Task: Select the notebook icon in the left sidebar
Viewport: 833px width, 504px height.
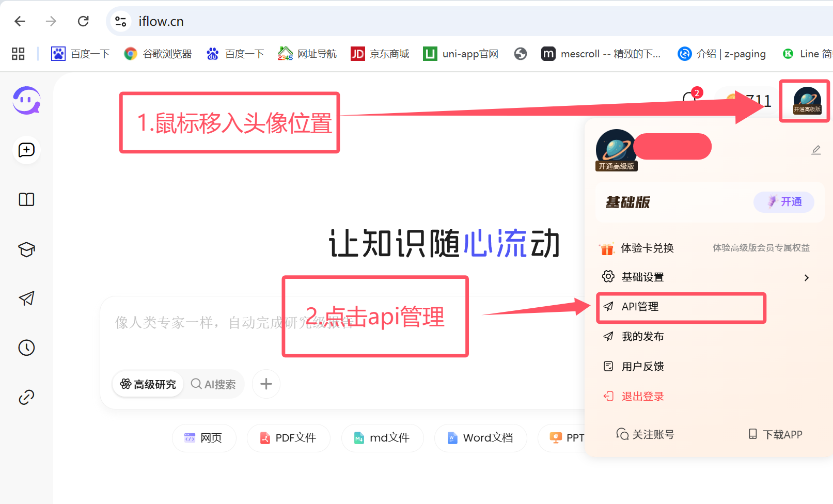Action: (26, 199)
